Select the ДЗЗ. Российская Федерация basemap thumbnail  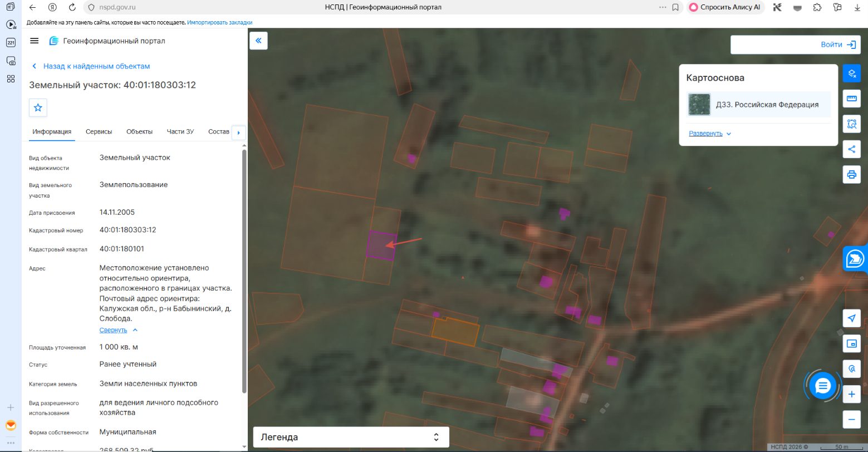pos(699,104)
